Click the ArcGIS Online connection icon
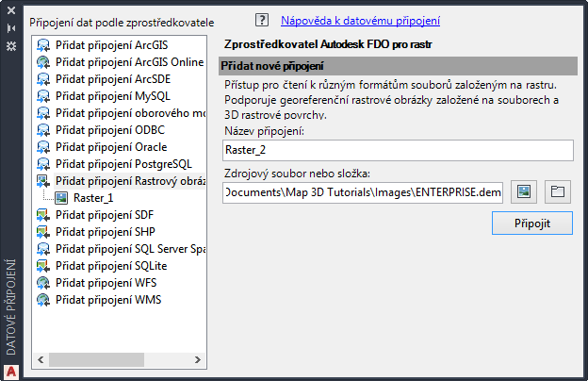588x381 pixels. click(43, 62)
